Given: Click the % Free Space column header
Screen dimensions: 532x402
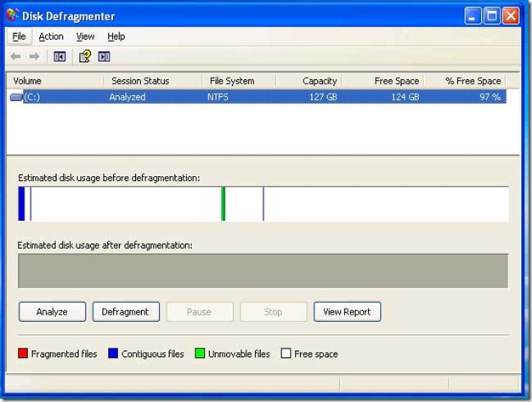Looking at the screenshot, I should pyautogui.click(x=473, y=81).
